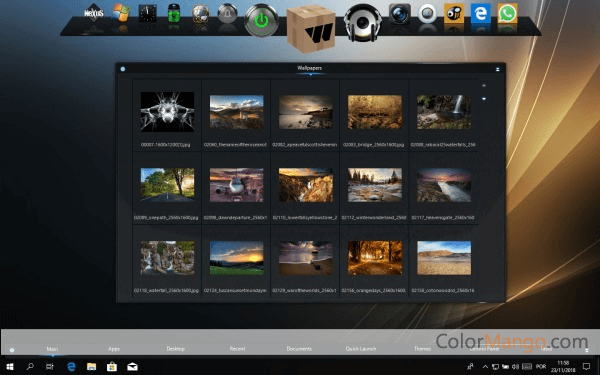
Task: Open the headphones speaker icon in the dock
Action: [362, 22]
